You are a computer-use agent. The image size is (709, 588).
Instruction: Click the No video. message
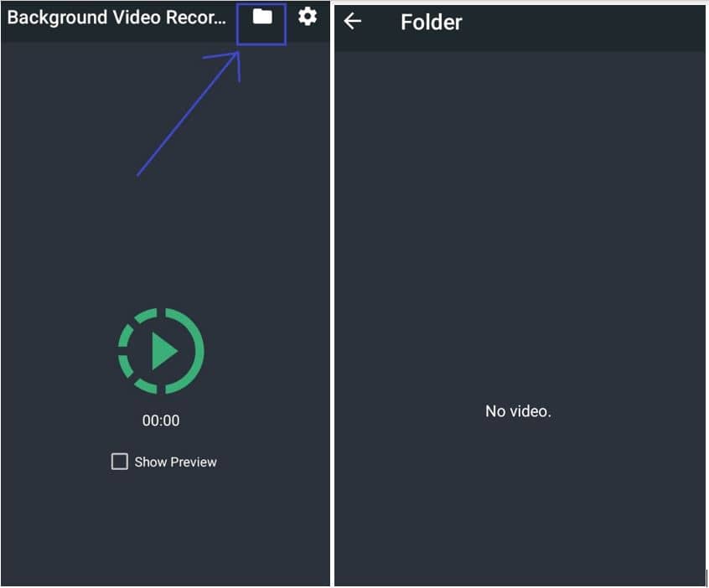pos(518,410)
